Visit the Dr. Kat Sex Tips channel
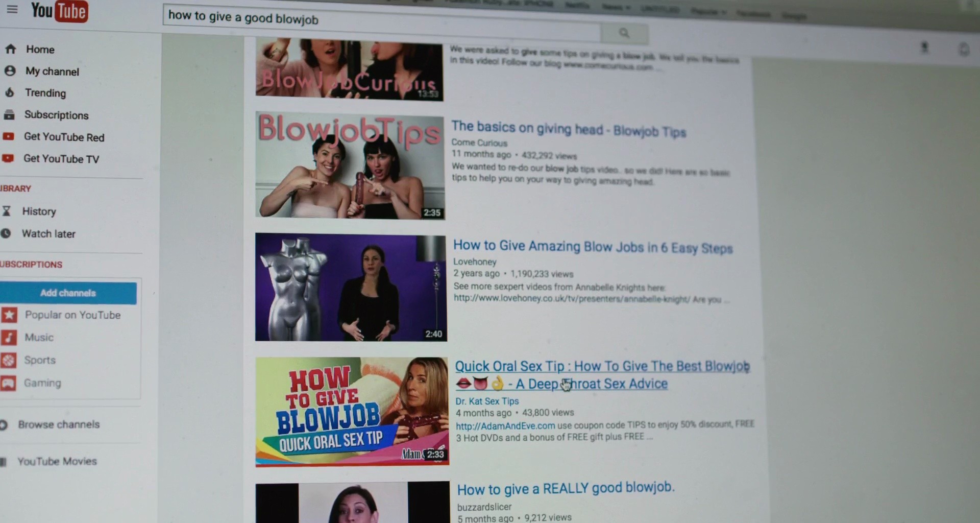Image resolution: width=980 pixels, height=523 pixels. click(x=487, y=401)
